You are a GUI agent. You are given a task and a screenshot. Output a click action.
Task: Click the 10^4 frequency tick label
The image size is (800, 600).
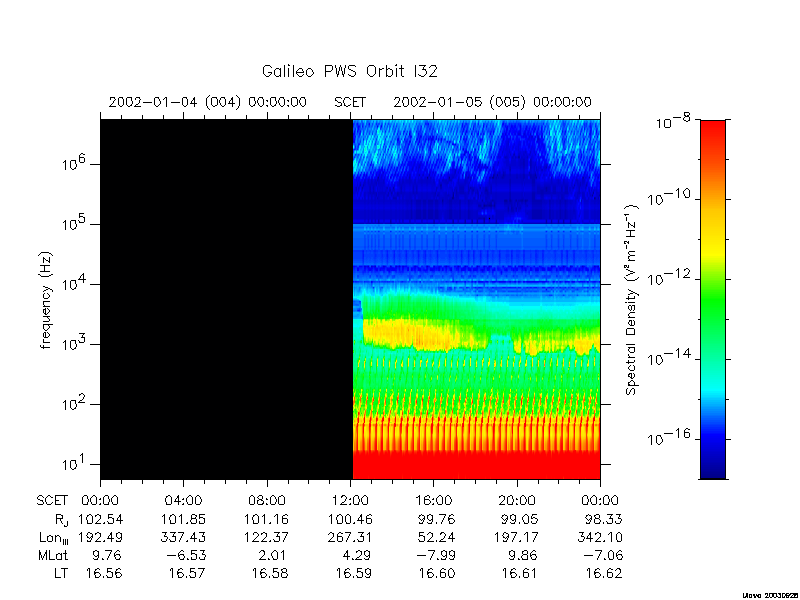[74, 283]
